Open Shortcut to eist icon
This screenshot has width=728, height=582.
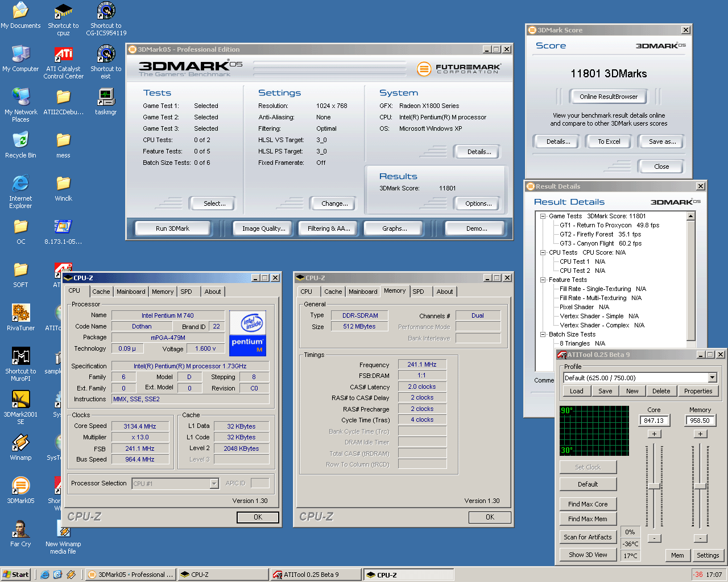tap(106, 62)
